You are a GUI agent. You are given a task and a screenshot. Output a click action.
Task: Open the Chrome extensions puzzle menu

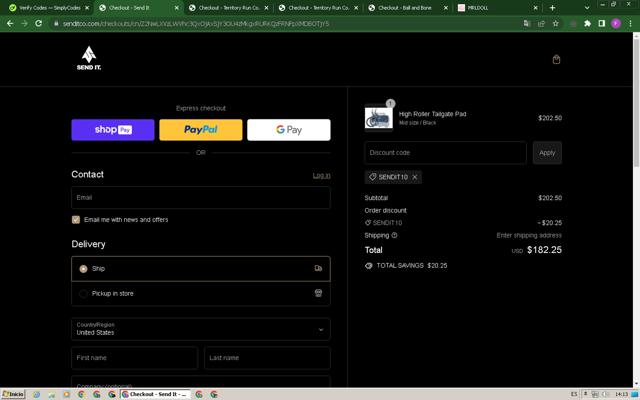pyautogui.click(x=587, y=24)
